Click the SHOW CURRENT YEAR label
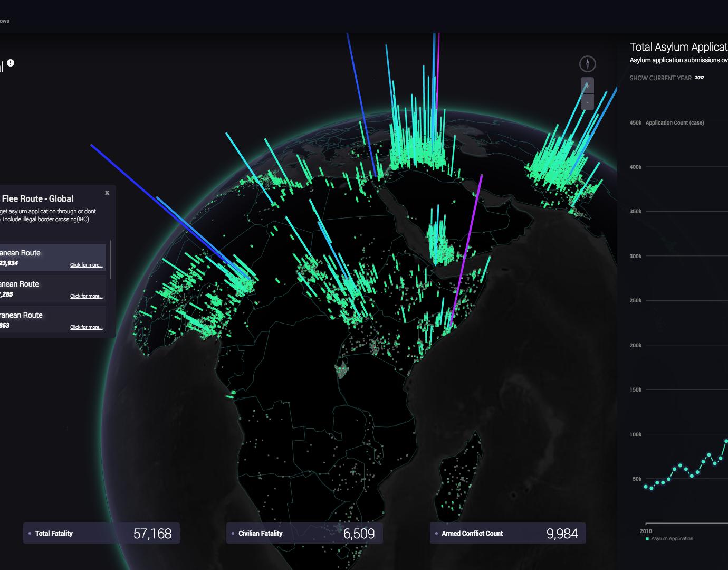Screen dimensions: 728x570 click(660, 78)
